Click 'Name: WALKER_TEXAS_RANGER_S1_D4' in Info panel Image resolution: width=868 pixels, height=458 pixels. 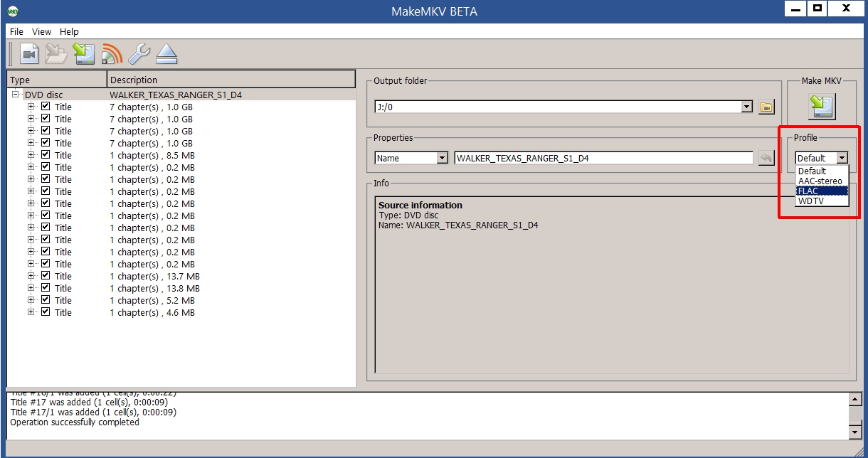click(x=458, y=225)
